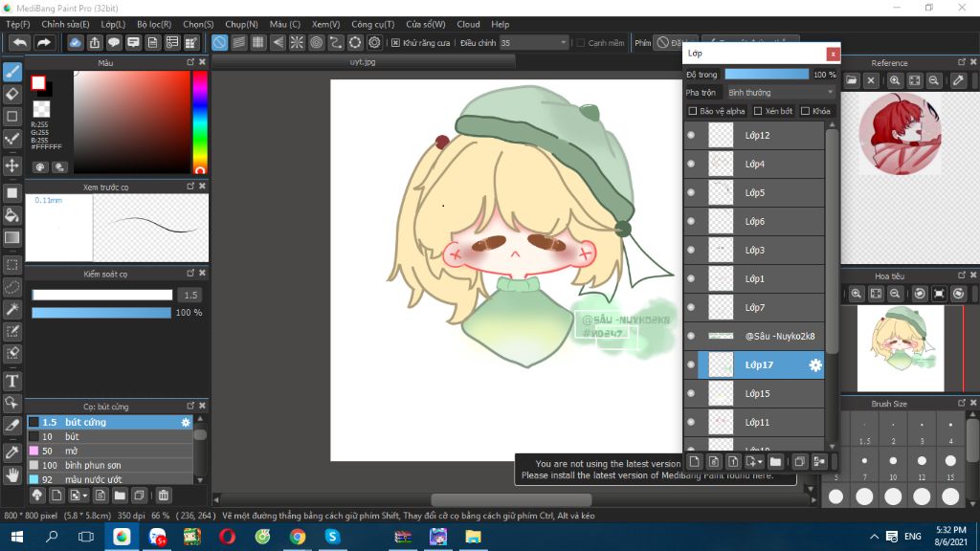Viewport: 980px width, 551px height.
Task: Hide layer Lớp6
Action: tap(691, 221)
